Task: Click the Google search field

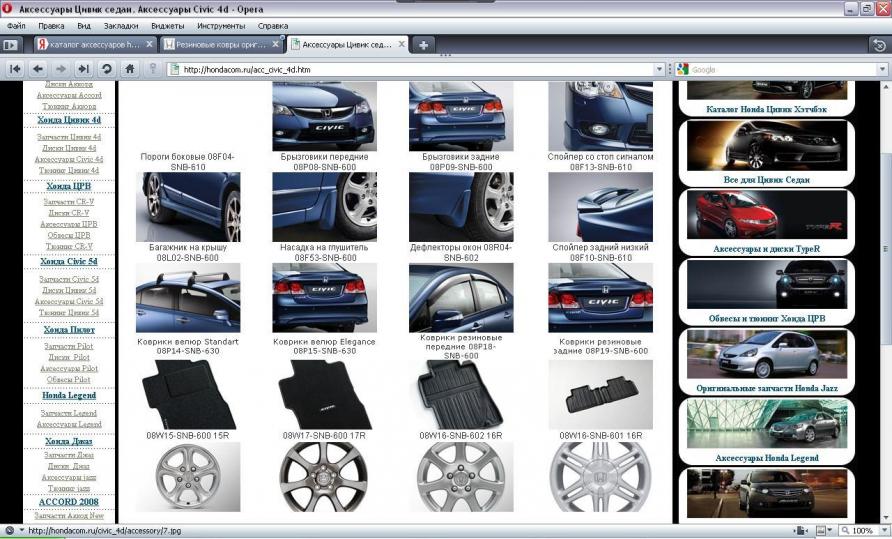Action: point(783,69)
